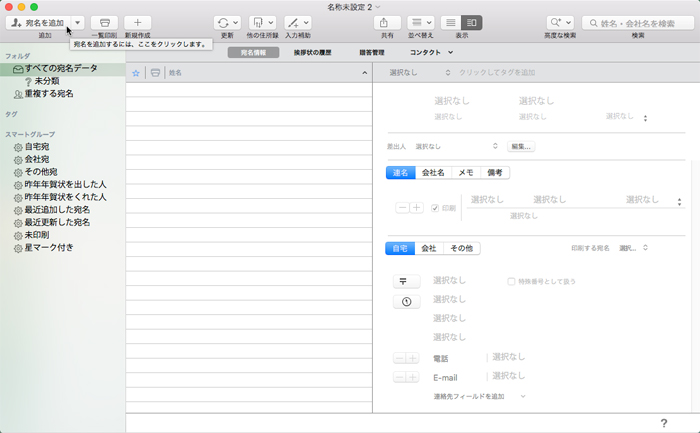Viewport: 700px width, 433px height.
Task: Enable 特殊番号として扱う checkbox
Action: pos(512,282)
